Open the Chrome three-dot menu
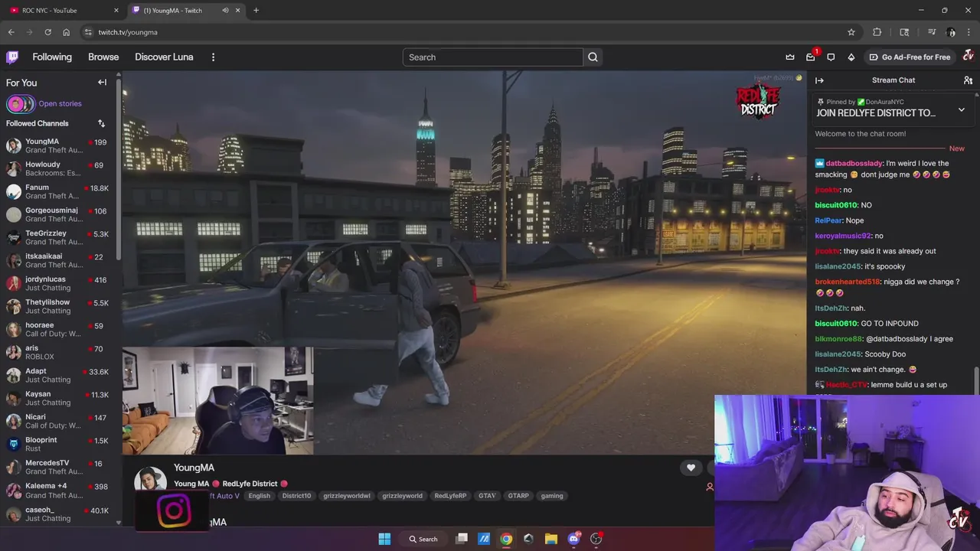Image resolution: width=980 pixels, height=551 pixels. (x=969, y=32)
